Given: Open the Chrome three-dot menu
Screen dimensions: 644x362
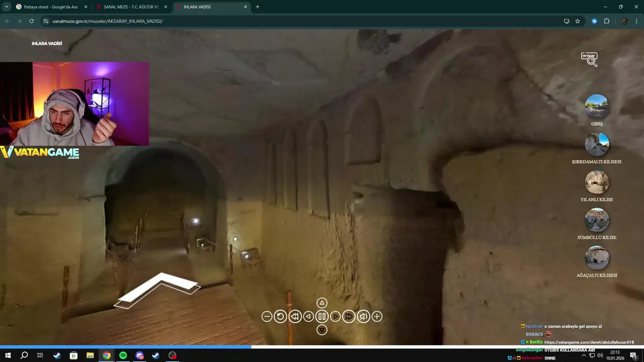Looking at the screenshot, I should click(637, 21).
